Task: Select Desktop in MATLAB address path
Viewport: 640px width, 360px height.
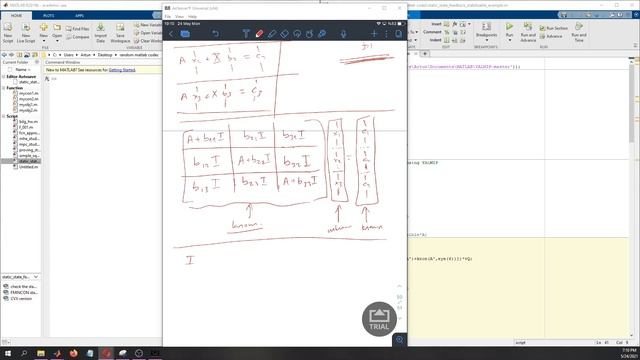Action: pos(105,55)
